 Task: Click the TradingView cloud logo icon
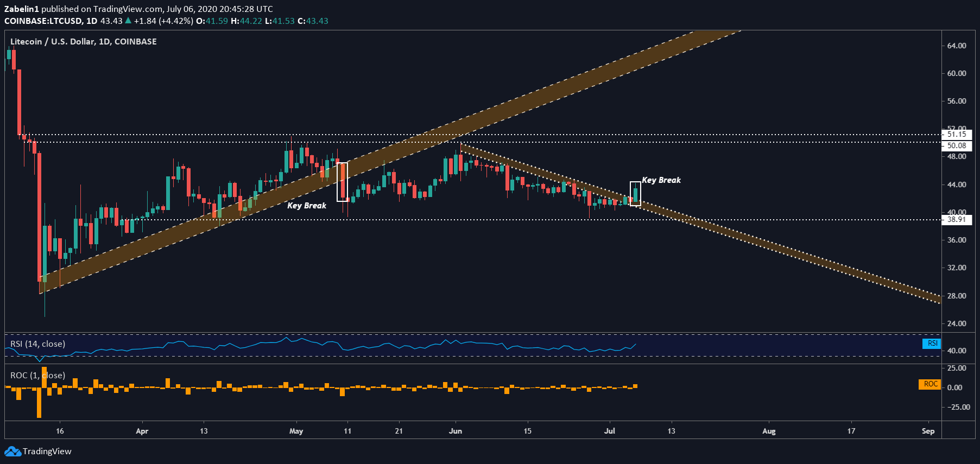(12, 452)
